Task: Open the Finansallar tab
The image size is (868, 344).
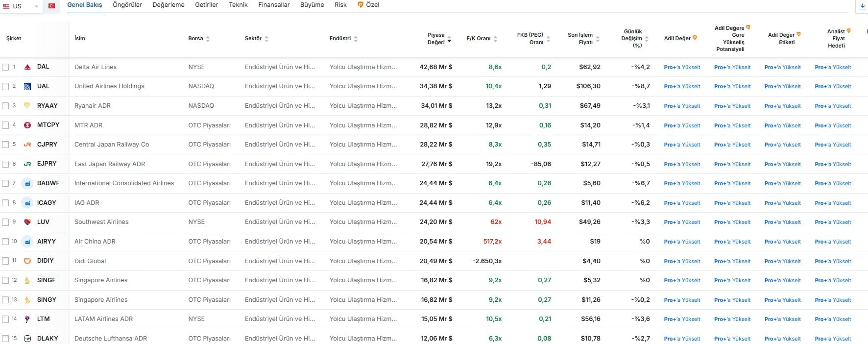Action: (x=274, y=5)
